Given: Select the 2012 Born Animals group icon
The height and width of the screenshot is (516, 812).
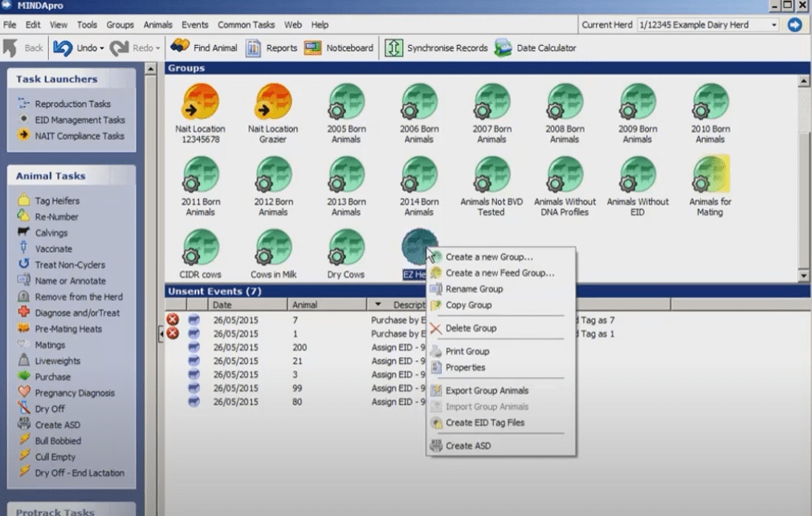Looking at the screenshot, I should [273, 174].
